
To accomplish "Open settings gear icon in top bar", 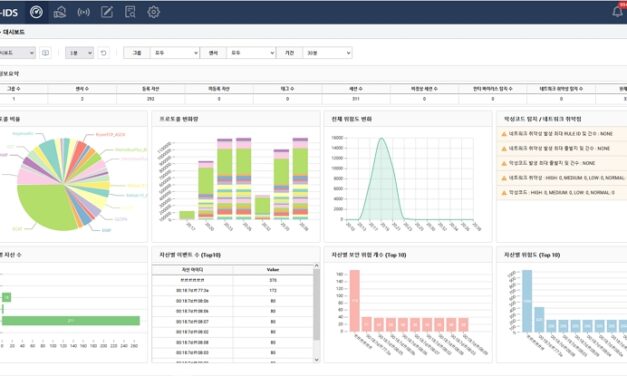I will pyautogui.click(x=154, y=12).
